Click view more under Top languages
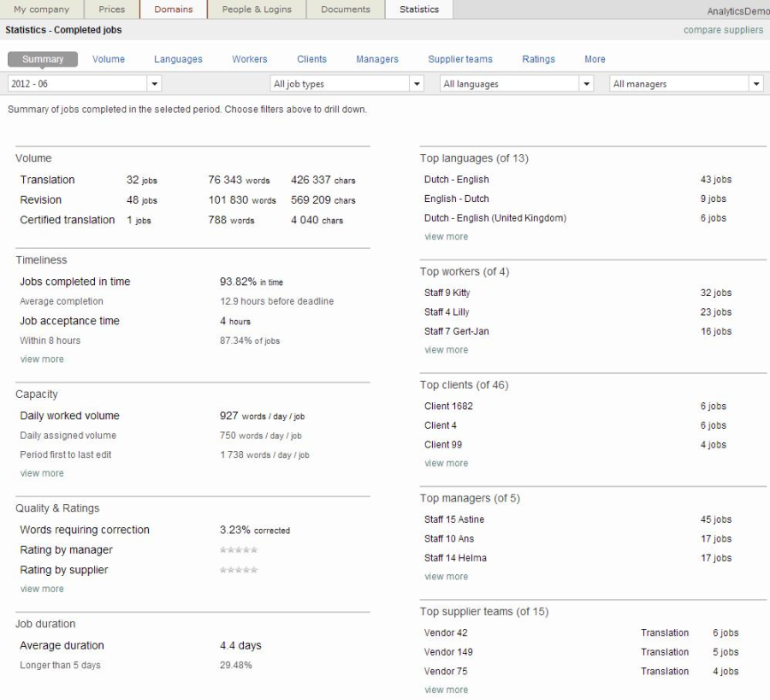The width and height of the screenshot is (770, 700). tap(447, 237)
